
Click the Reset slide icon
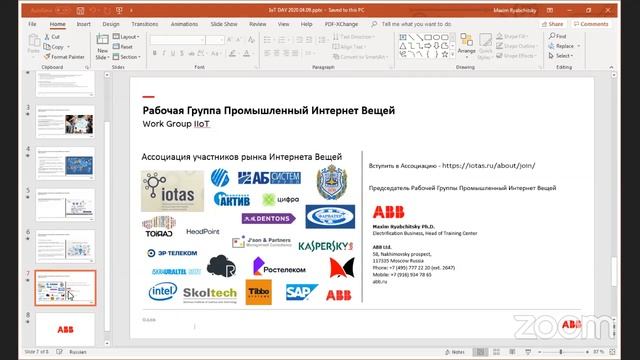pos(116,47)
